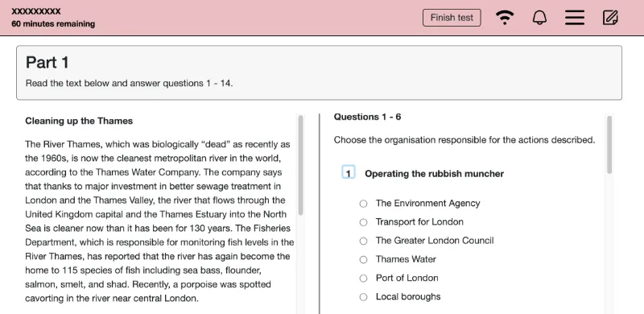Click the questions panel scrollbar
Screen dimensions: 644x314
609,145
